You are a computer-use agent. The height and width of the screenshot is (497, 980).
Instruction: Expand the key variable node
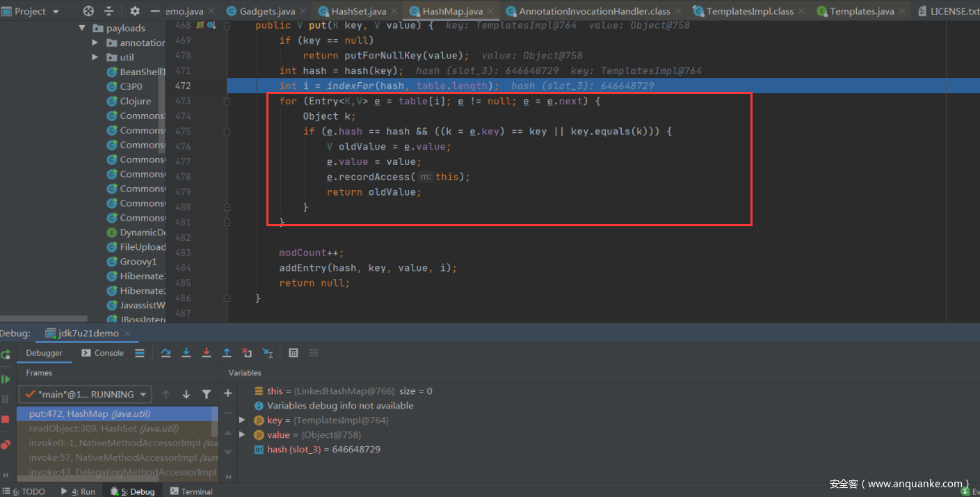coord(242,420)
